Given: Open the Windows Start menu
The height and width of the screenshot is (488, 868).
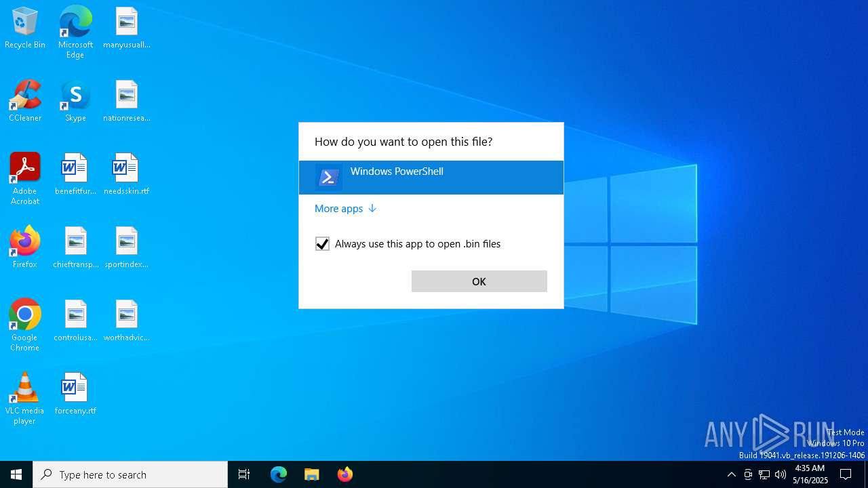Looking at the screenshot, I should pos(16,474).
